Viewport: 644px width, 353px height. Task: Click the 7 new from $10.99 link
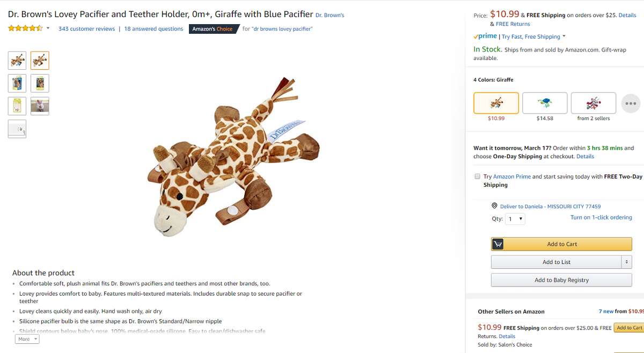(613, 311)
